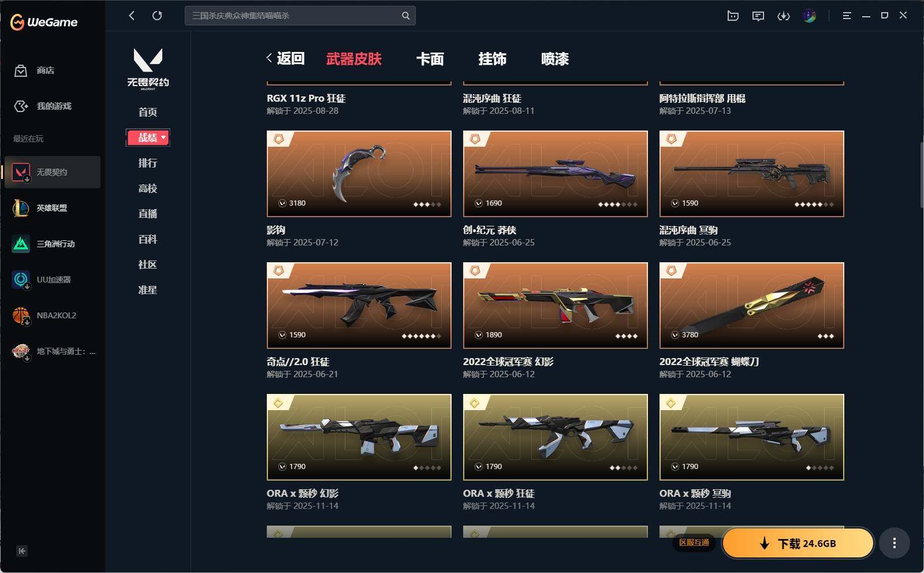Click the 返回 back link
The width and height of the screenshot is (924, 573).
coord(286,58)
